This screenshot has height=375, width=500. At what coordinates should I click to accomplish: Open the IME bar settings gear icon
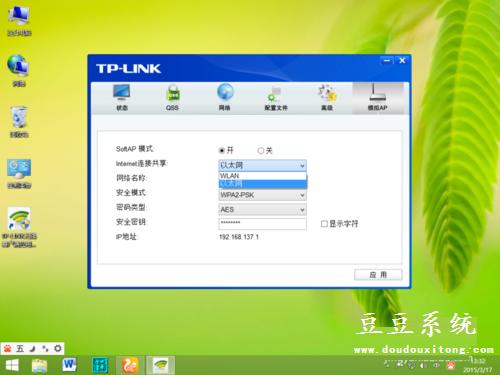(x=58, y=349)
